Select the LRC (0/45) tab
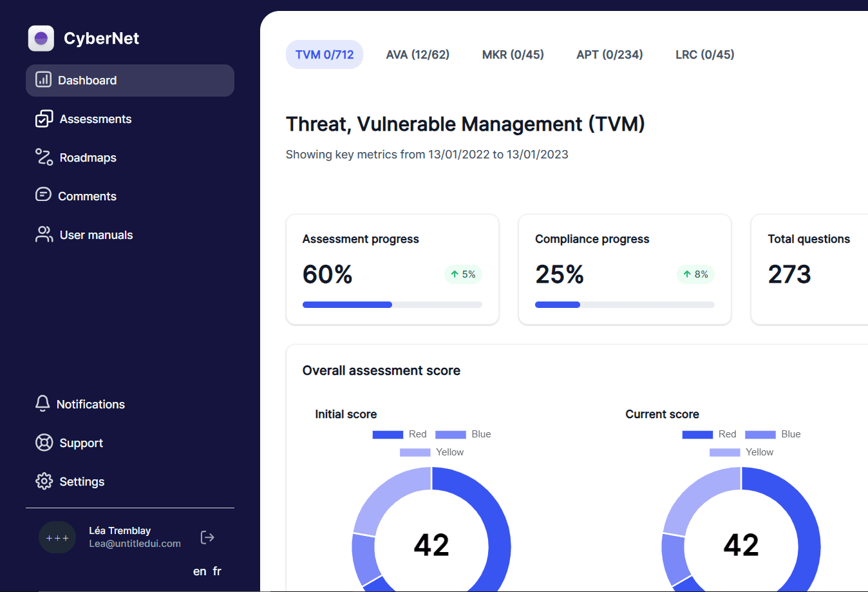Viewport: 868px width, 592px height. tap(705, 55)
